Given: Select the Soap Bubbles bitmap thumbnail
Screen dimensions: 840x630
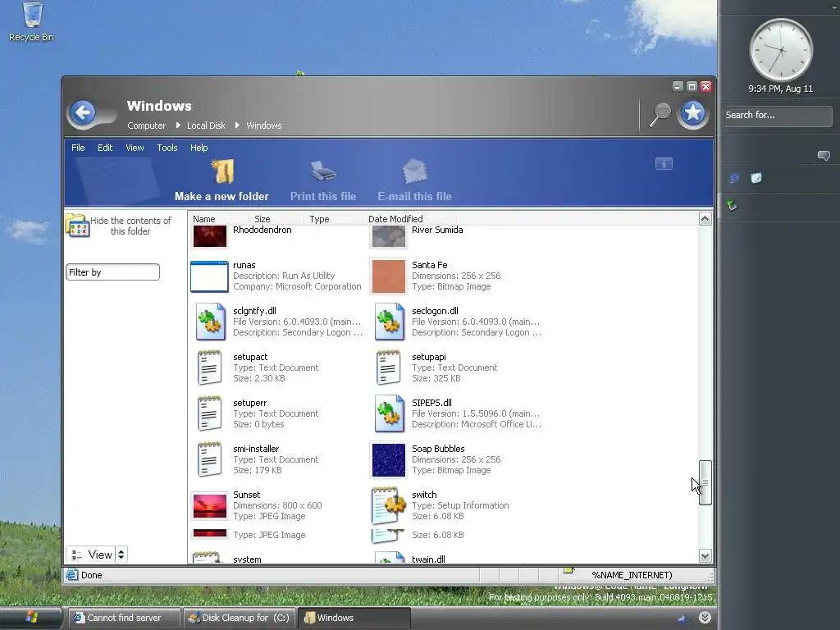Looking at the screenshot, I should click(x=388, y=459).
